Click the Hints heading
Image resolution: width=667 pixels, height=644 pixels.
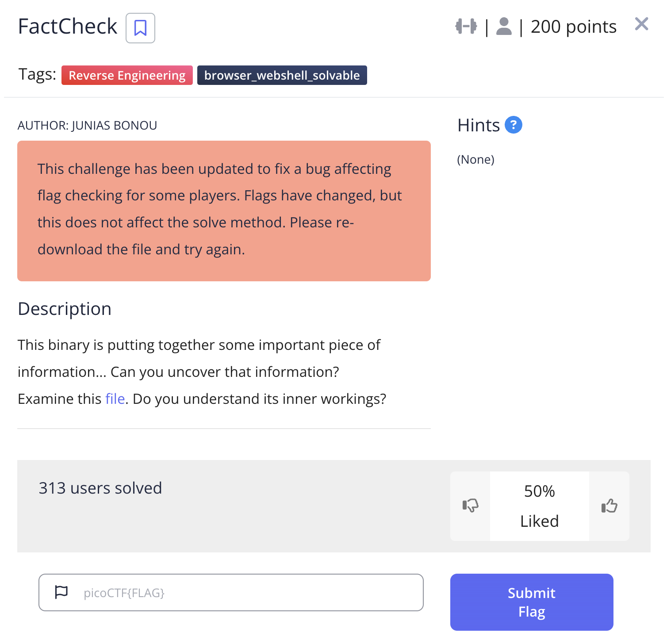click(479, 125)
